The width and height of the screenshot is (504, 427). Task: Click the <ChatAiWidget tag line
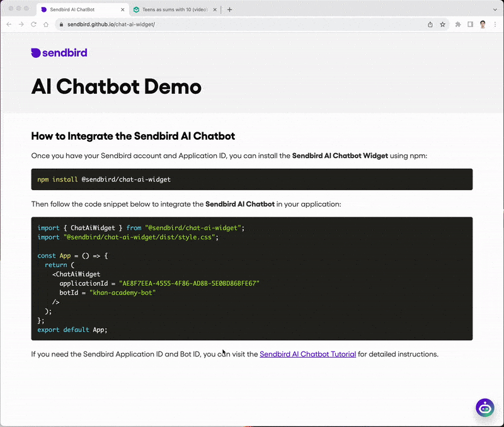tap(76, 274)
